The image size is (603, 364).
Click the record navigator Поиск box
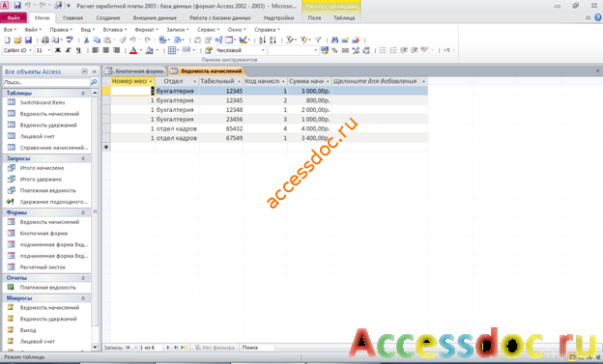257,348
